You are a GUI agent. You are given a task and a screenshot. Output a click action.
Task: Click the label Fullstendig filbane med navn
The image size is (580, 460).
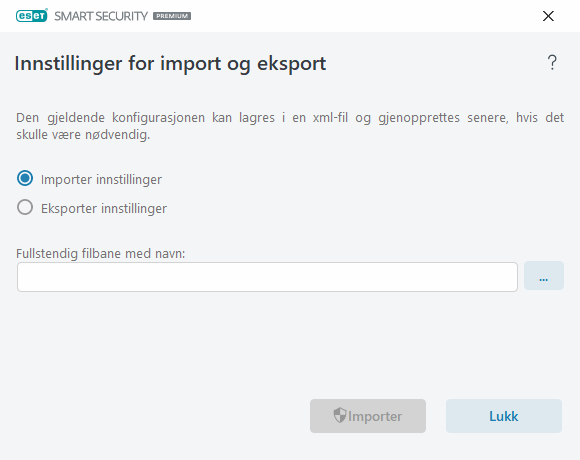pyautogui.click(x=101, y=254)
